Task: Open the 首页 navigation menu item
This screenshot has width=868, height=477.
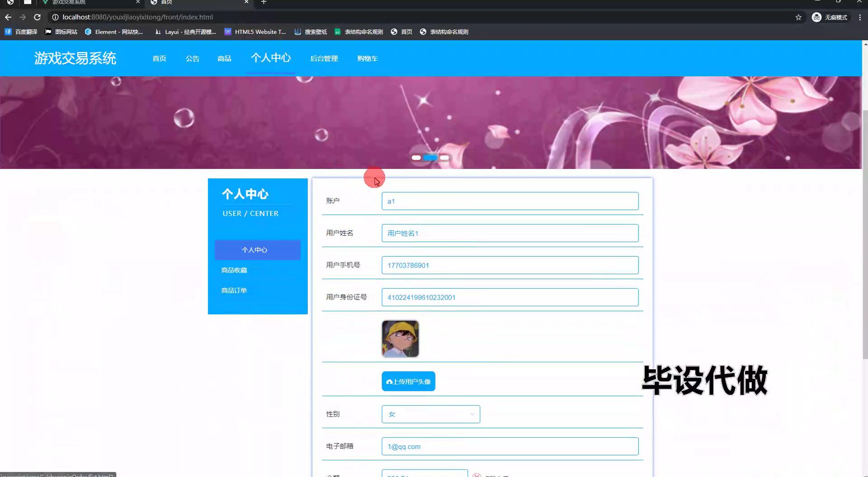Action: (x=159, y=59)
